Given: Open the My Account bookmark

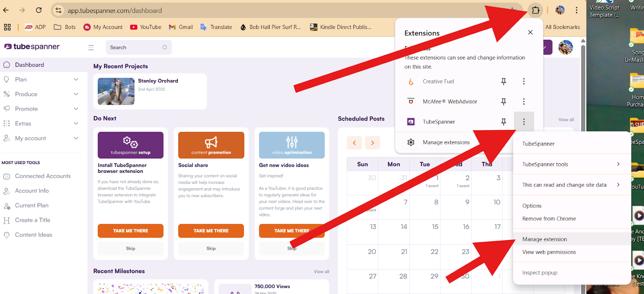Looking at the screenshot, I should click(103, 27).
